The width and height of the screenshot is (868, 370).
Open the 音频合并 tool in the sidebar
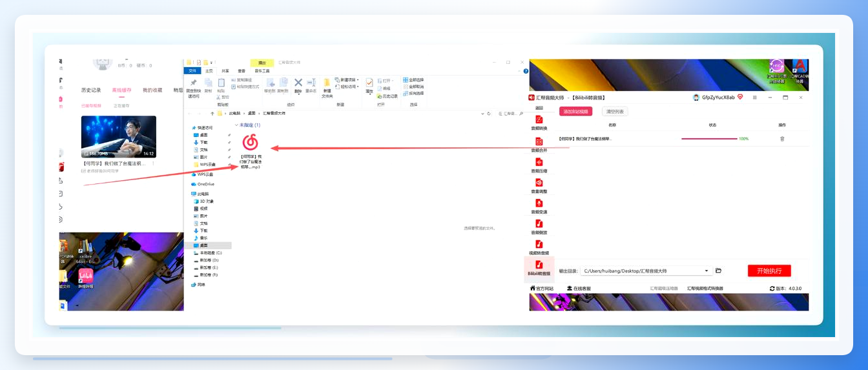point(539,144)
